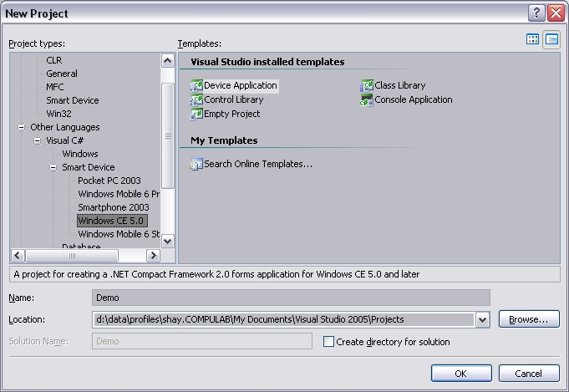Close the New Project dialog

[x=556, y=13]
